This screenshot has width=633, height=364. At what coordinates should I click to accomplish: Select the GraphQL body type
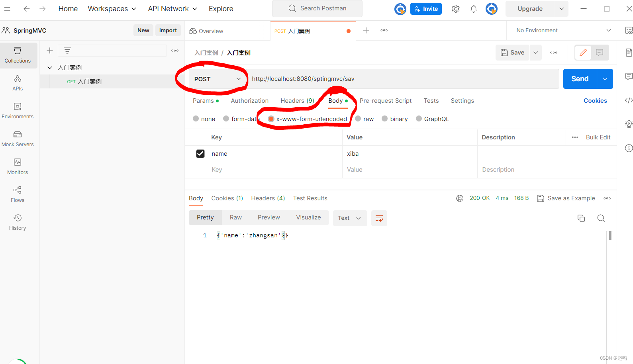click(x=419, y=119)
